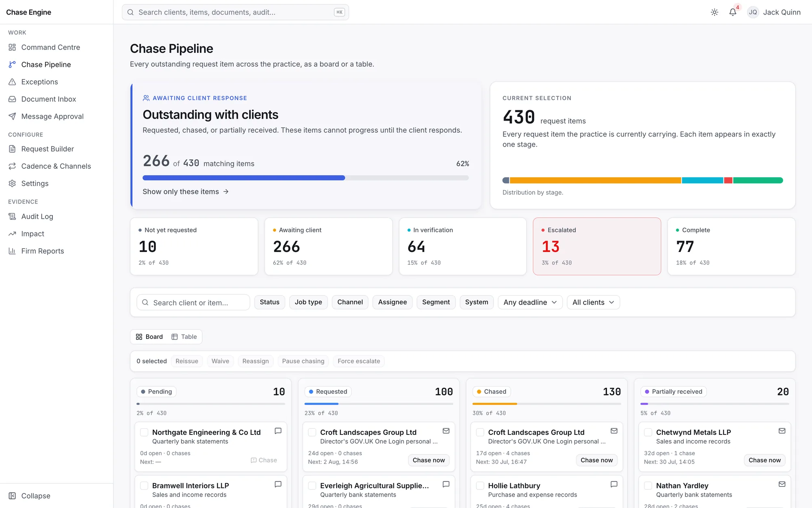Tick the Bramwell Interiors LLP checkbox
Image resolution: width=812 pixels, height=508 pixels.
point(144,486)
